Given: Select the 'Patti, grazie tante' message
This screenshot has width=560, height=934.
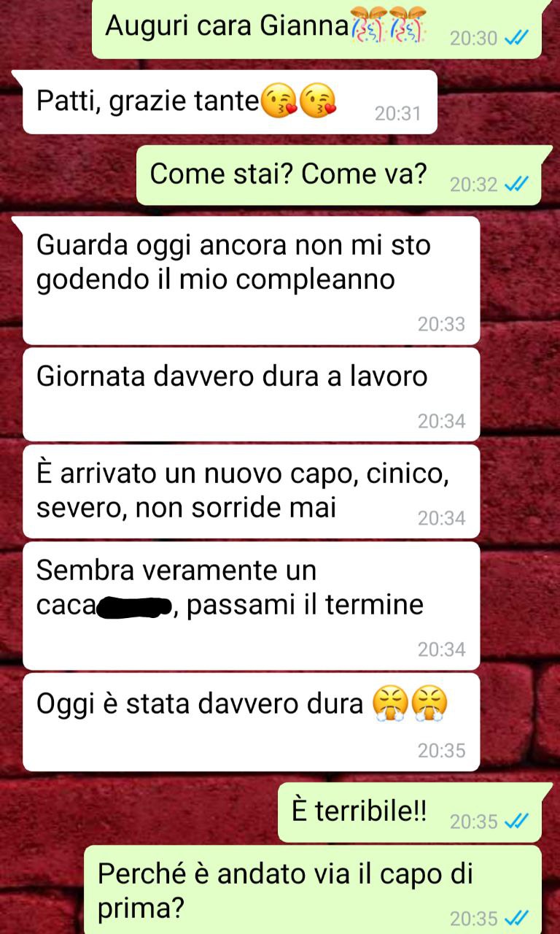Looking at the screenshot, I should pos(230,102).
